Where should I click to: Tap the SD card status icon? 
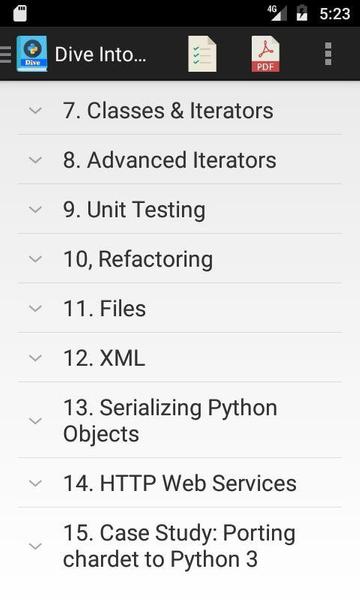[20, 14]
